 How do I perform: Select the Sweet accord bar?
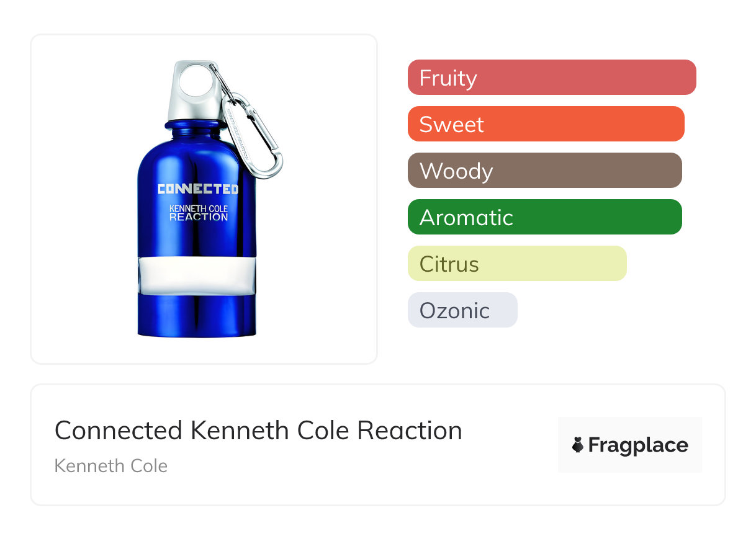(x=546, y=124)
